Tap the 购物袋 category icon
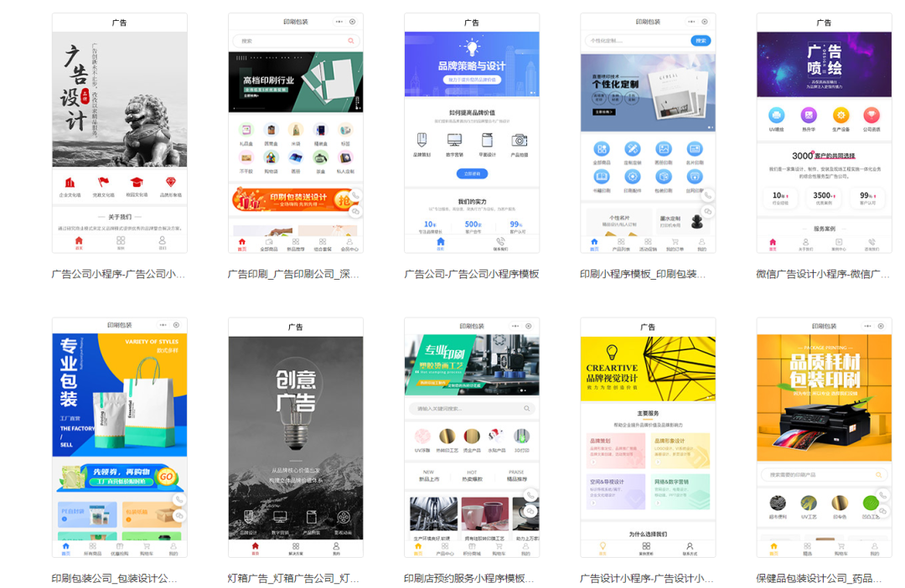The image size is (905, 588). (271, 157)
